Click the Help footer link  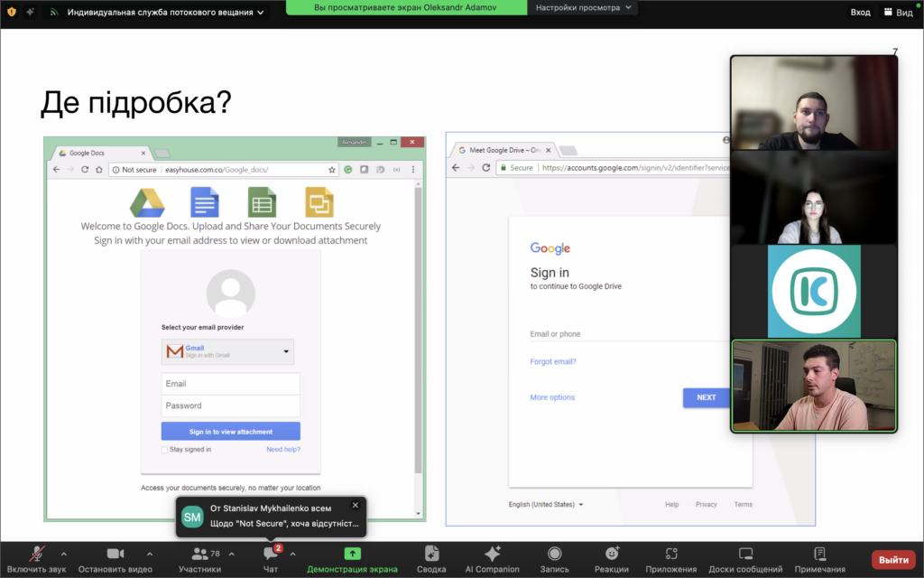pos(671,504)
